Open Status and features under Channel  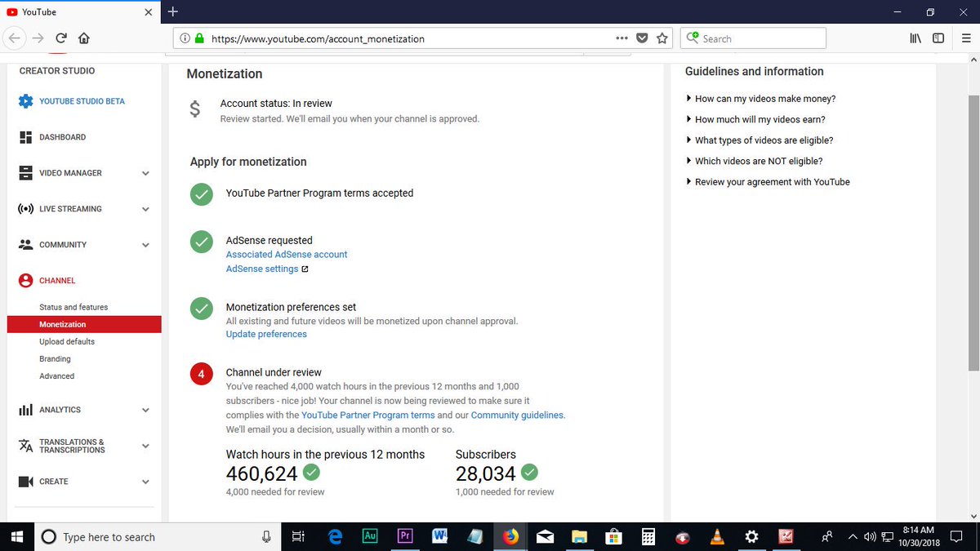point(73,307)
